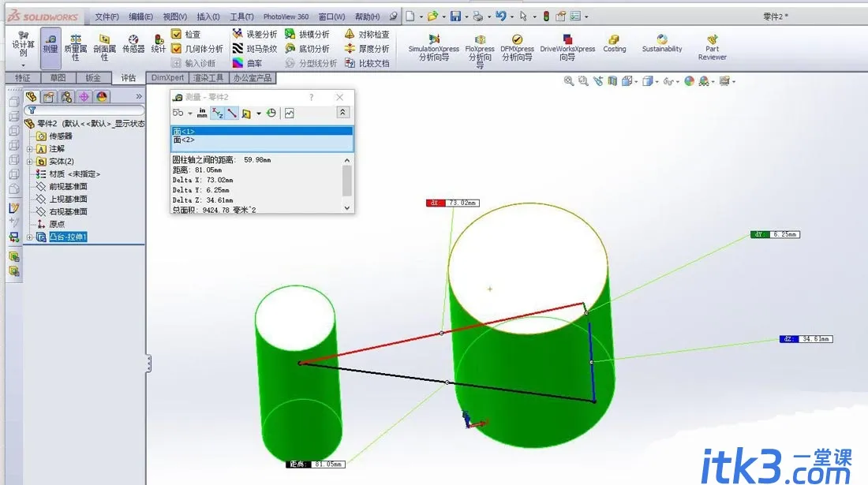Launch DFMXpress analysis wizard
The image size is (868, 485).
pos(517,47)
